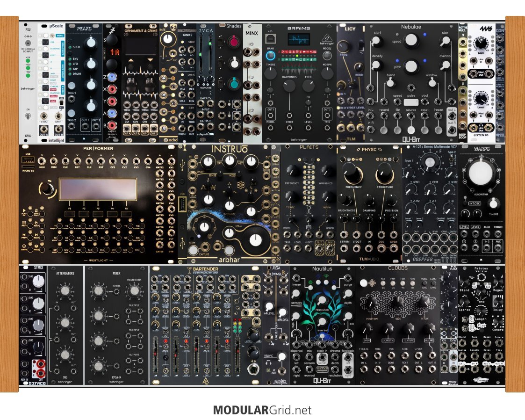Click the skull logo on the øchd module
This screenshot has width=525, height=420.
[x=173, y=28]
